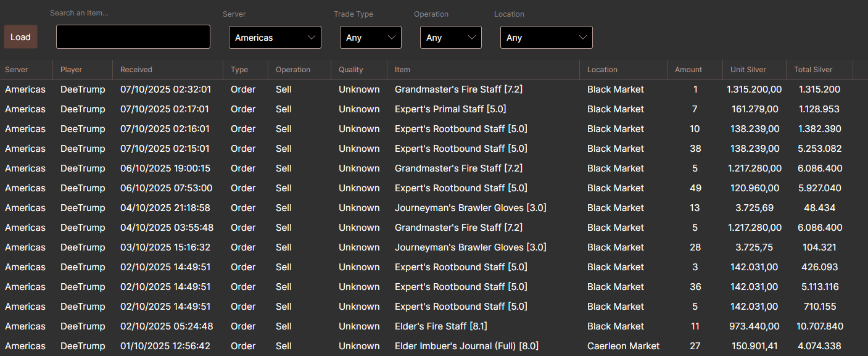Expand the Trade Type dropdown
The height and width of the screenshot is (356, 868).
pyautogui.click(x=370, y=38)
